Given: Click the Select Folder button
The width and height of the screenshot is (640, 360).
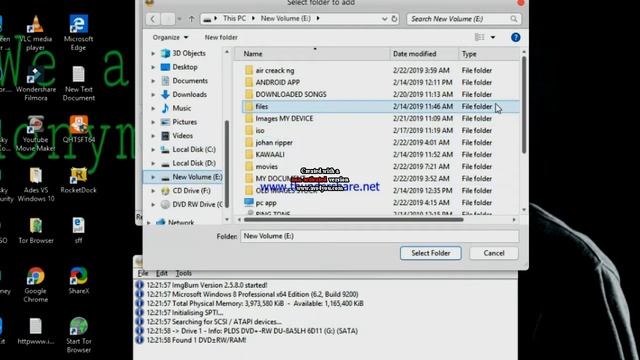Looking at the screenshot, I should 431,253.
